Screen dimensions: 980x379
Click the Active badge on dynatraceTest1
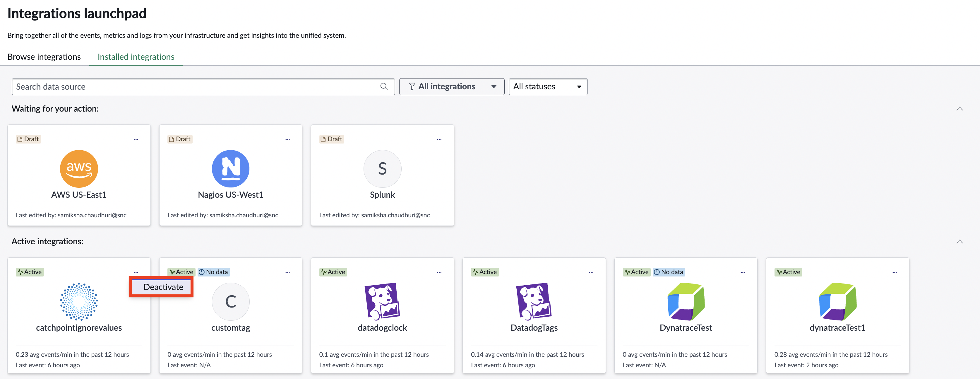[788, 272]
